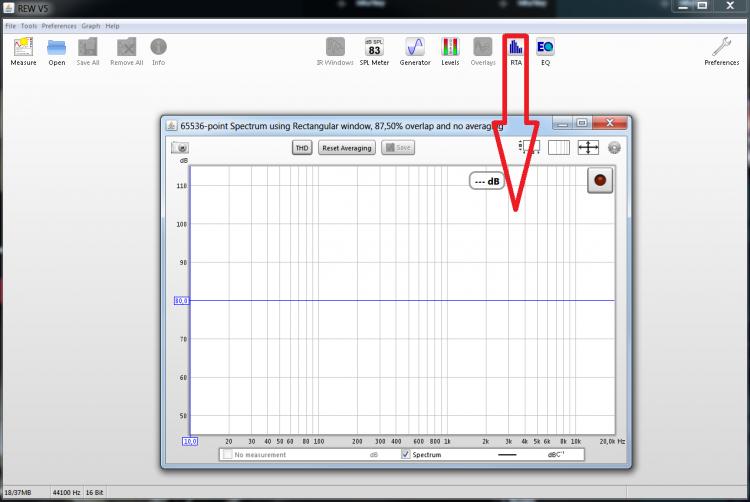The image size is (750, 502).
Task: Click the Remove All toolbar icon
Action: [126, 51]
